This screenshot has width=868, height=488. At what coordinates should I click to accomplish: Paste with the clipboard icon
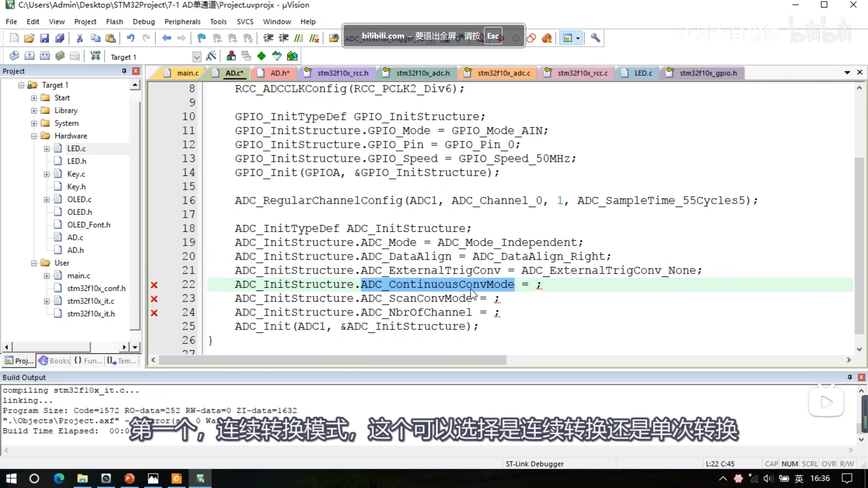coord(111,38)
